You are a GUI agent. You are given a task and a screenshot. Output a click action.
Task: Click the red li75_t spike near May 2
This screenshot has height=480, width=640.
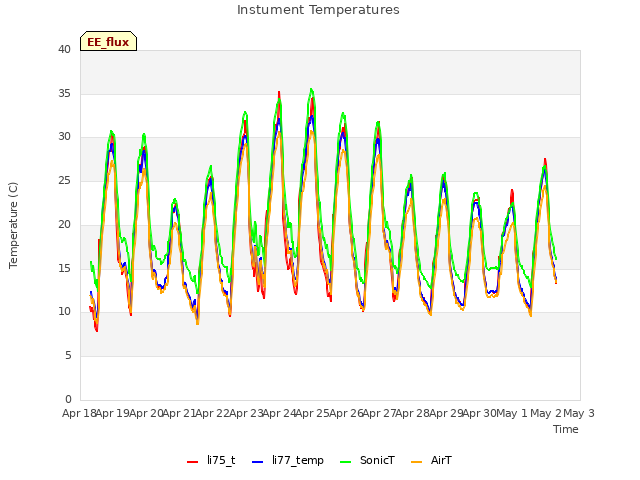tap(545, 160)
